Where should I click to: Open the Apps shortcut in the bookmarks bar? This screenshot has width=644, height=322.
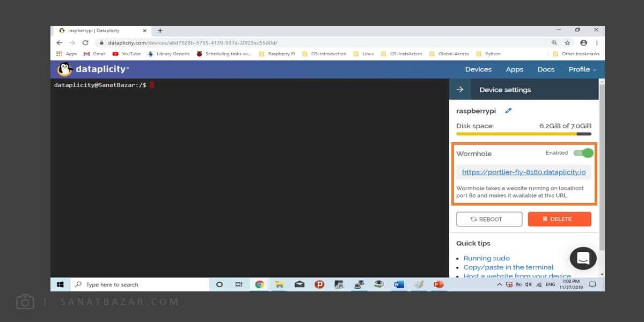coord(67,54)
